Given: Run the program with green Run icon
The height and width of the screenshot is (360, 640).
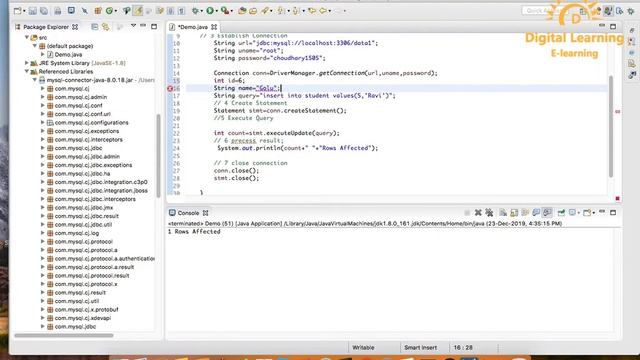Looking at the screenshot, I should [x=210, y=11].
